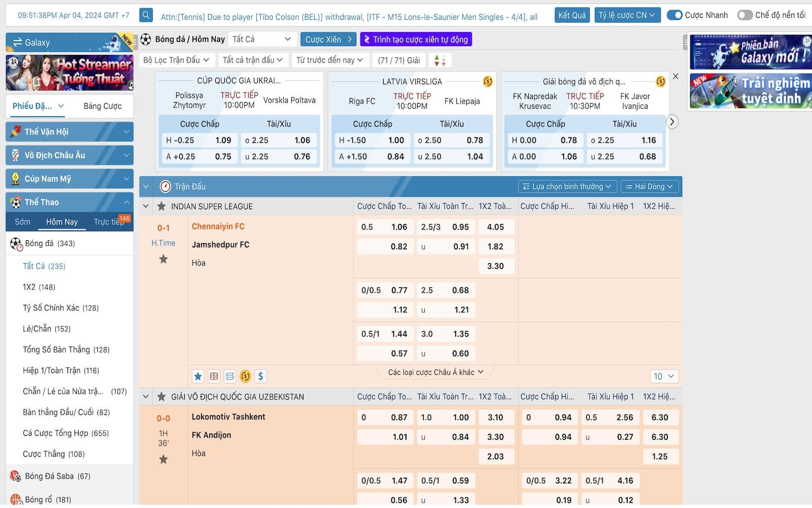The image size is (812, 508).
Task: Open the 10 more-bets dropdown
Action: click(x=664, y=376)
